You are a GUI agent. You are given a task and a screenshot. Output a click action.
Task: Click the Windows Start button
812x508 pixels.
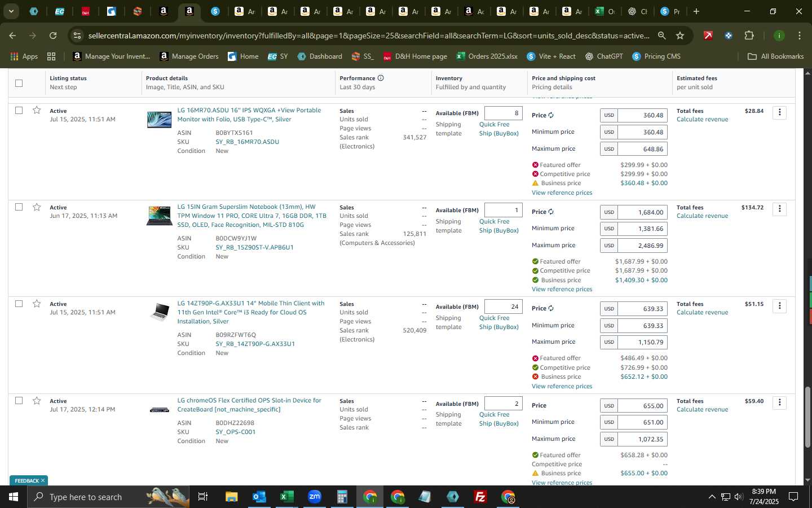14,497
